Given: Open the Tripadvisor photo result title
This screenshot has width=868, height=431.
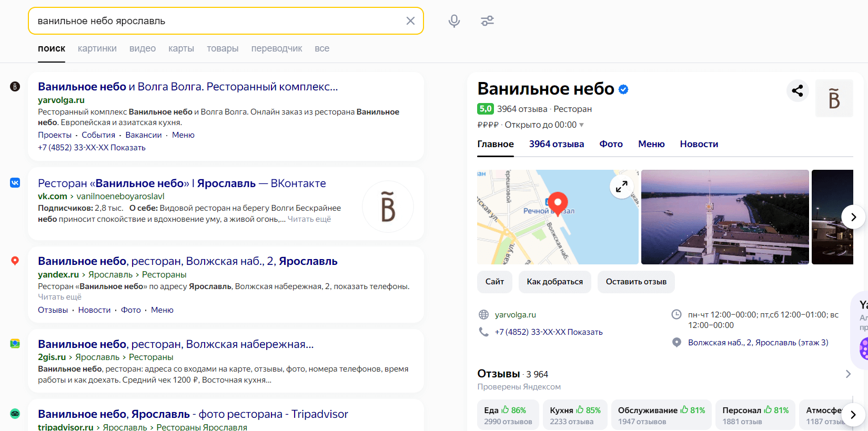Looking at the screenshot, I should coord(193,414).
